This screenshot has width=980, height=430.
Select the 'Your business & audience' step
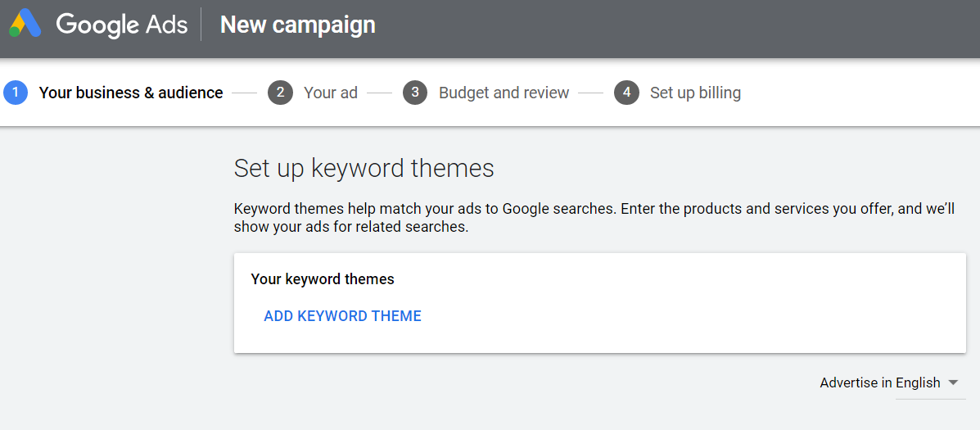tap(131, 93)
